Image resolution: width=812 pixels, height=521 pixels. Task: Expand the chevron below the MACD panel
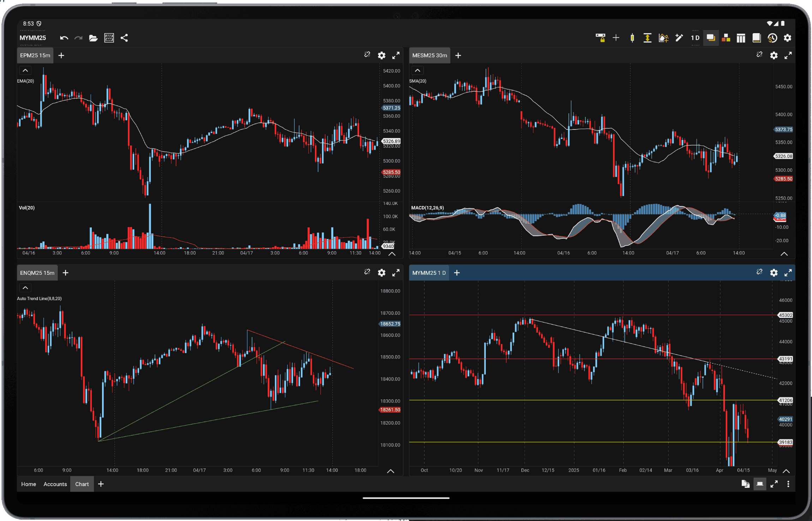(x=784, y=254)
